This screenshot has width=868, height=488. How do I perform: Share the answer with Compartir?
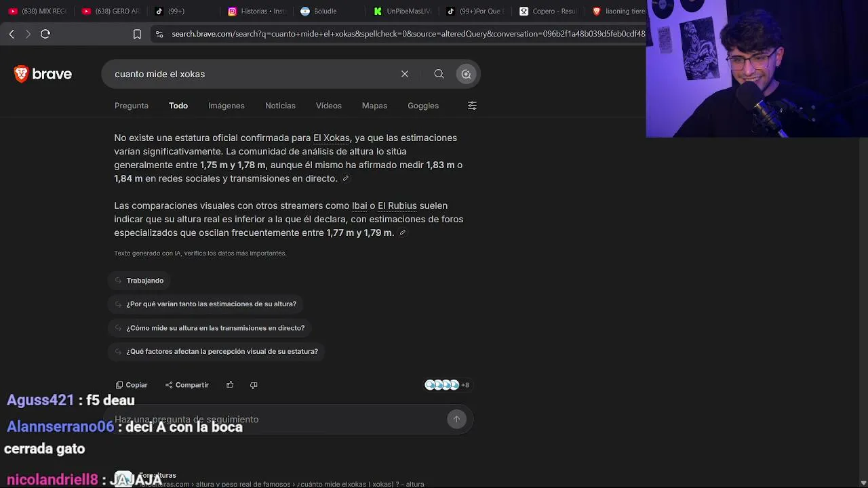[187, 385]
